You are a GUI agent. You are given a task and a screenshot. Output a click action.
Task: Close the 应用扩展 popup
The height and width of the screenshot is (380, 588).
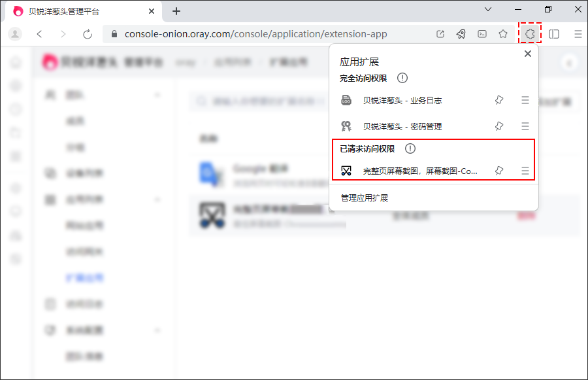(528, 54)
